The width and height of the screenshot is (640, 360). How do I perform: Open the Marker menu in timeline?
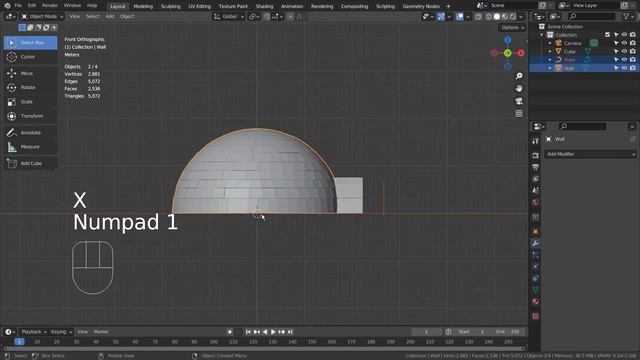click(101, 332)
